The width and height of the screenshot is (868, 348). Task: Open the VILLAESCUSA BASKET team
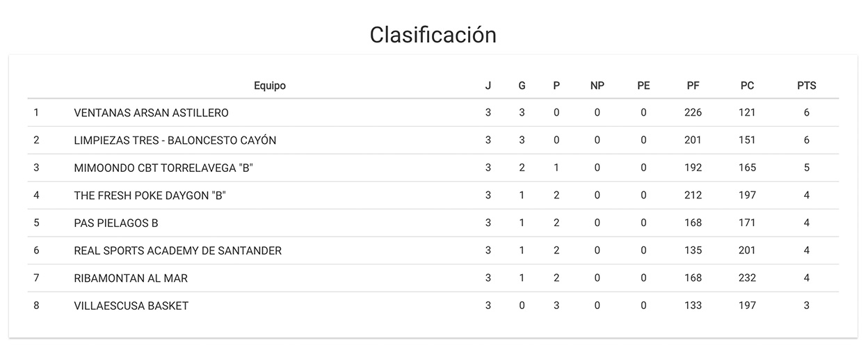(131, 306)
